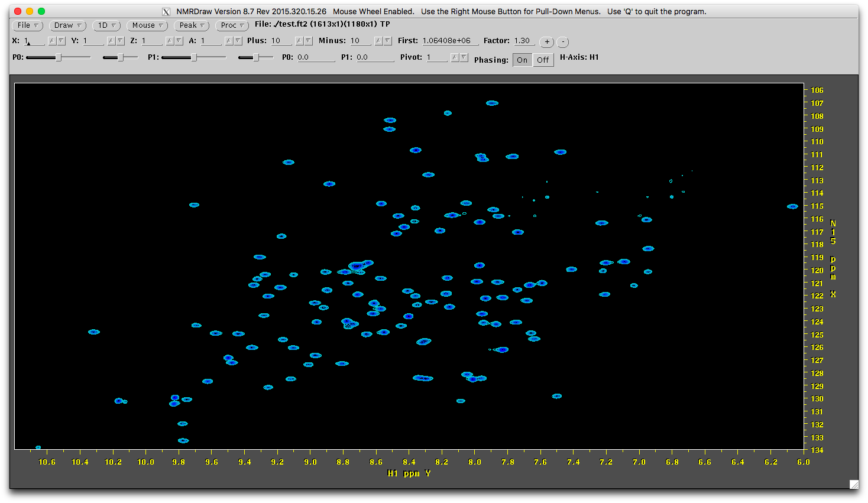Click the First contour level field

coord(449,41)
